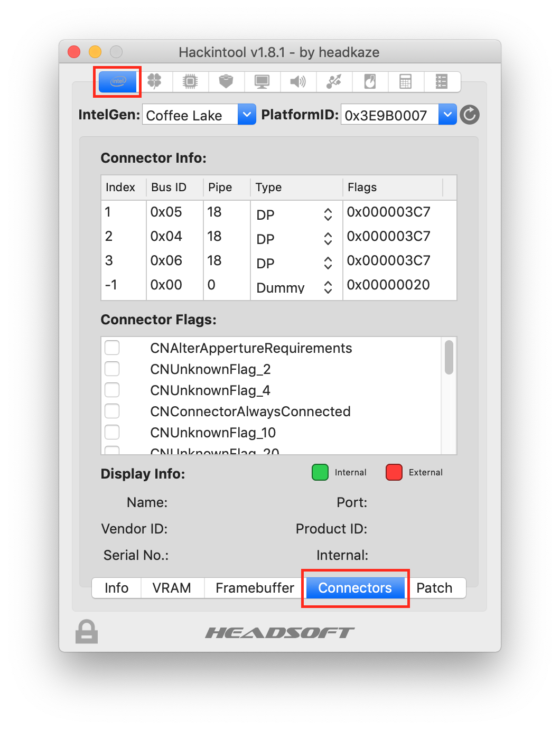Open the Patch tab
Viewport: 560px width, 730px height.
434,588
